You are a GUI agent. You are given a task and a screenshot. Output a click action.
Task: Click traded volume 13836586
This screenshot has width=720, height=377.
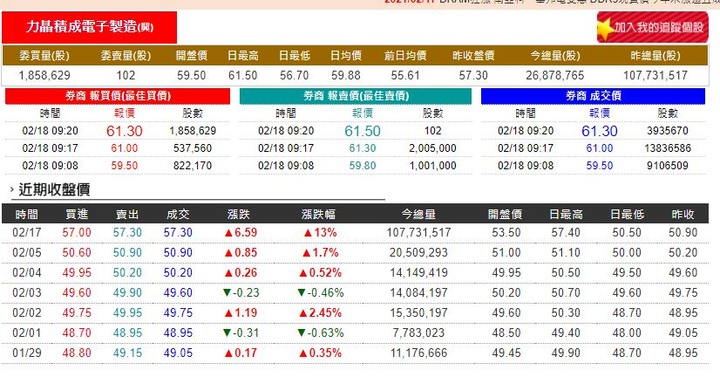[667, 148]
